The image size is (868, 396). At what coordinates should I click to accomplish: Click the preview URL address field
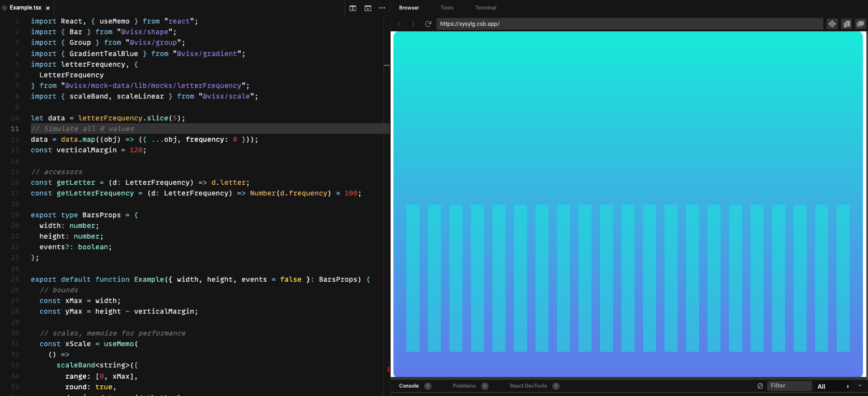(630, 24)
